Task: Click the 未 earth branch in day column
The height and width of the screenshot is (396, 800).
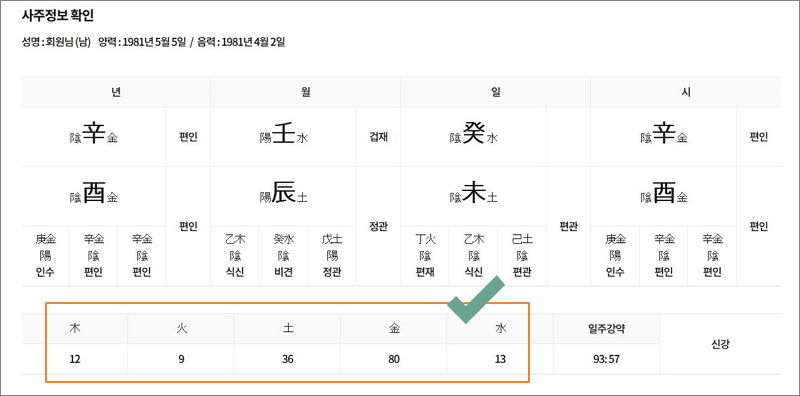Action: pos(473,193)
